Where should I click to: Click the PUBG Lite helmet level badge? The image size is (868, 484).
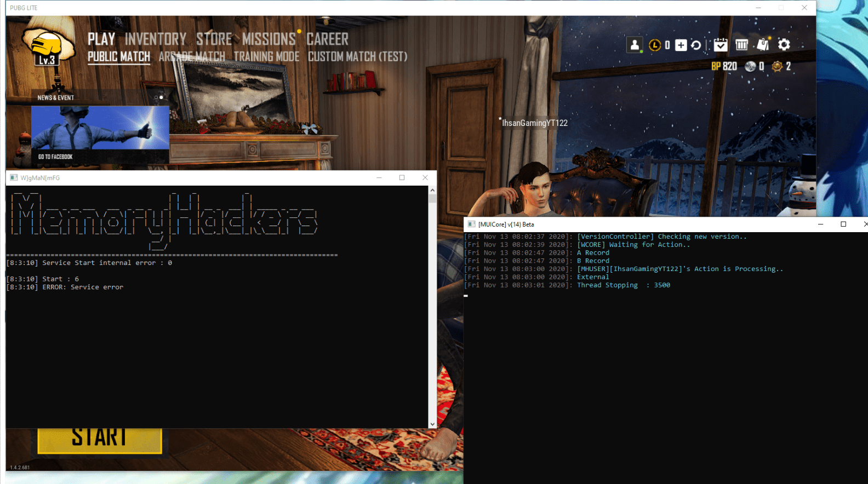coord(48,48)
